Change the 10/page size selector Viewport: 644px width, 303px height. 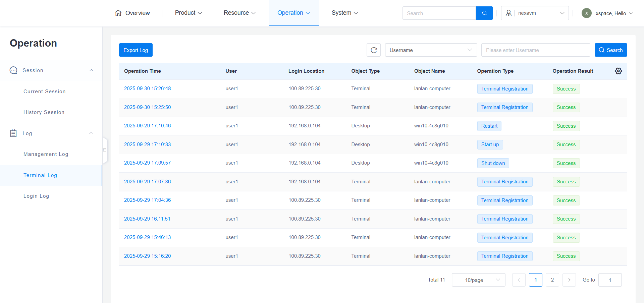[478, 280]
